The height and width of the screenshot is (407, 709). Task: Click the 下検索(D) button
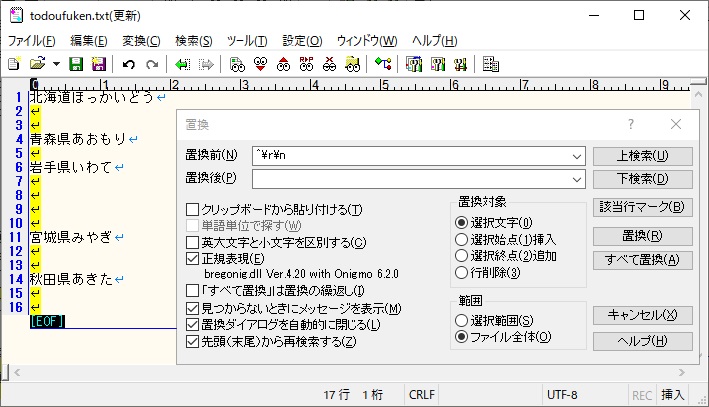[643, 179]
